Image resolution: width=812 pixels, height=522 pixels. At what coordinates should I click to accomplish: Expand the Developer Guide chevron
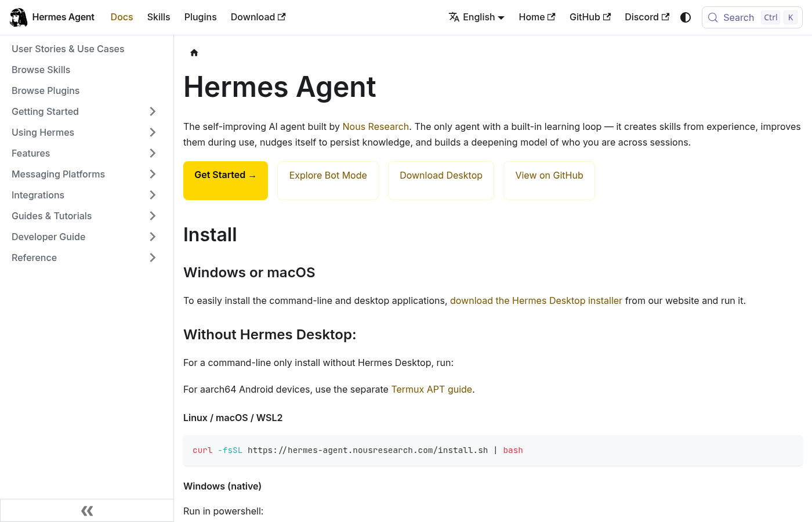[x=153, y=237]
